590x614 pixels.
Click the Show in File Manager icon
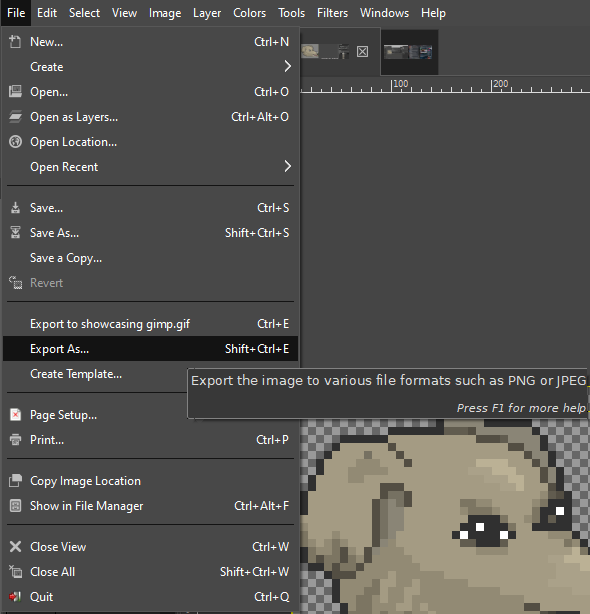[15, 506]
